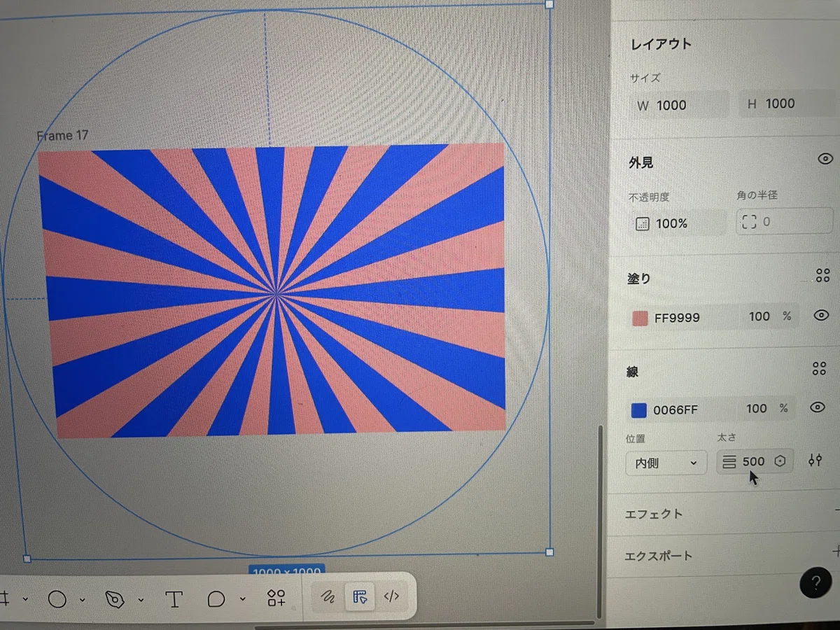This screenshot has height=630, width=840.
Task: Open the FF9999 fill color swatch
Action: click(x=640, y=318)
